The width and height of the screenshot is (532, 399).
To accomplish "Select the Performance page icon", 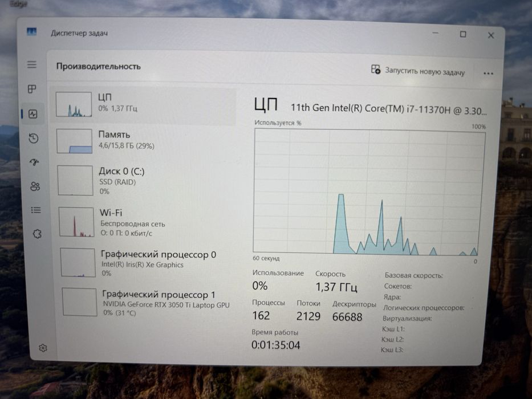I will (33, 114).
